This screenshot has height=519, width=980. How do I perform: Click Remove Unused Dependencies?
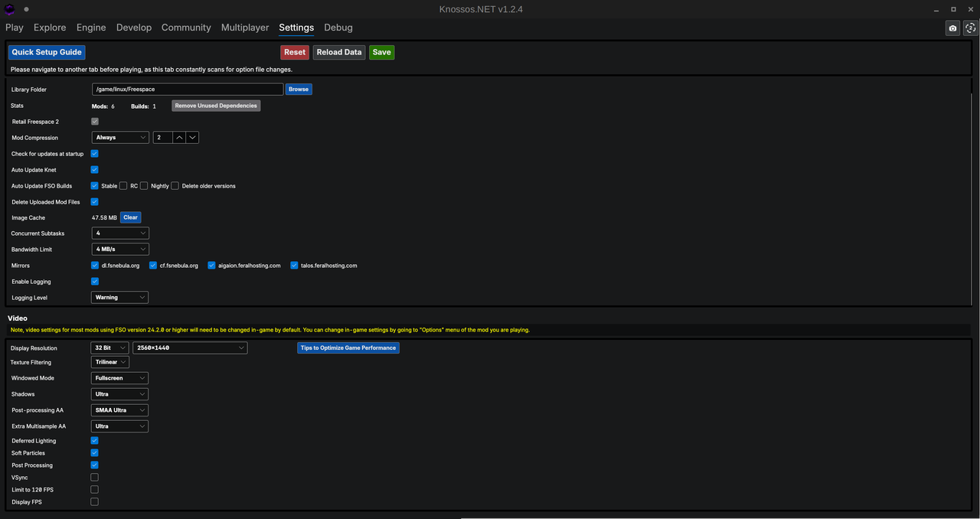point(216,106)
